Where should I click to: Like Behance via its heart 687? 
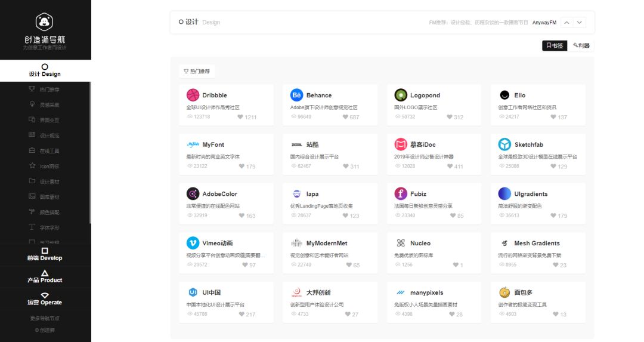(x=345, y=117)
